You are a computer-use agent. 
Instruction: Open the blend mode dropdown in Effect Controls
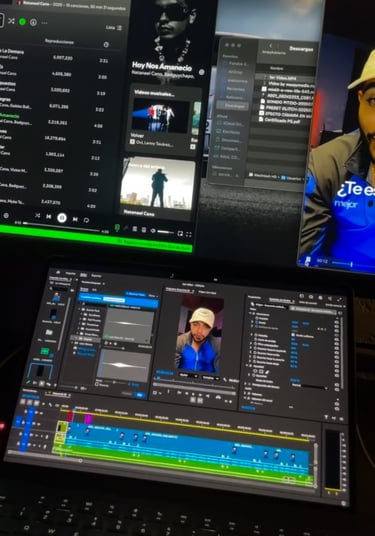tap(309, 386)
